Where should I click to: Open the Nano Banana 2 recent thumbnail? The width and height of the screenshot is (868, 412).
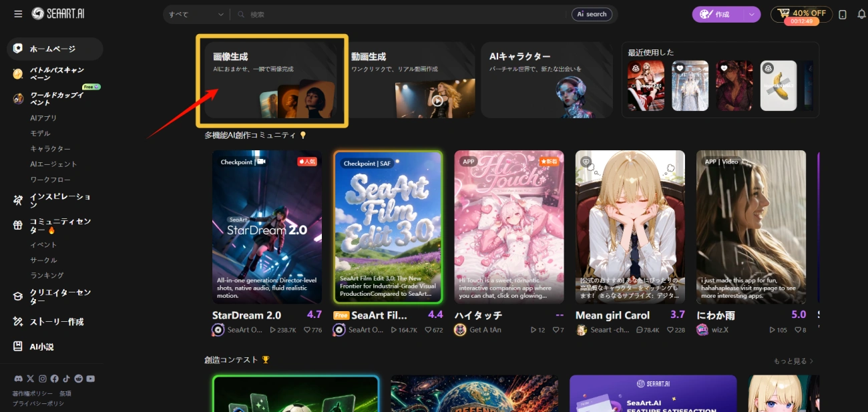pyautogui.click(x=779, y=85)
